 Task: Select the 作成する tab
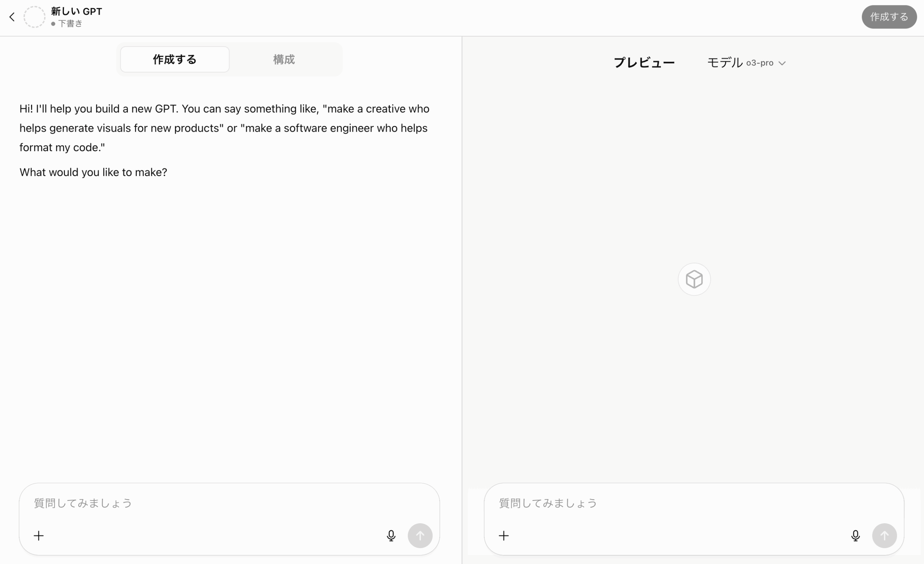click(x=175, y=59)
